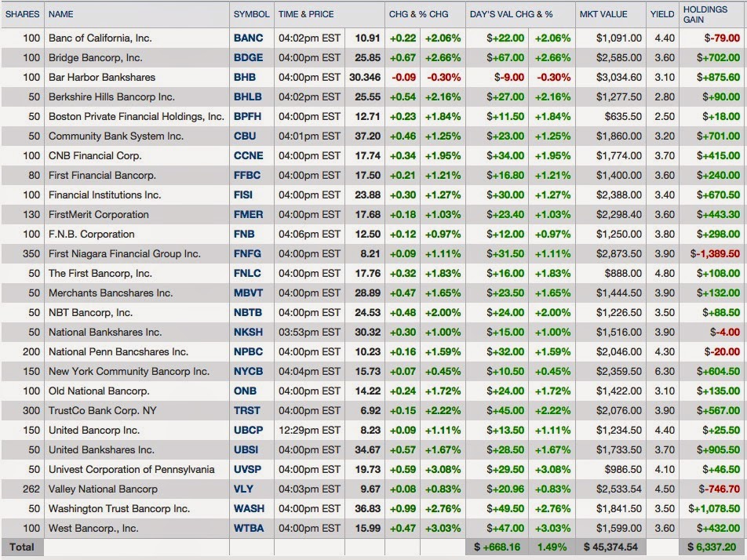Click the $+1,078.50 holdings gain value
Screen dimensions: 747x560
[714, 508]
